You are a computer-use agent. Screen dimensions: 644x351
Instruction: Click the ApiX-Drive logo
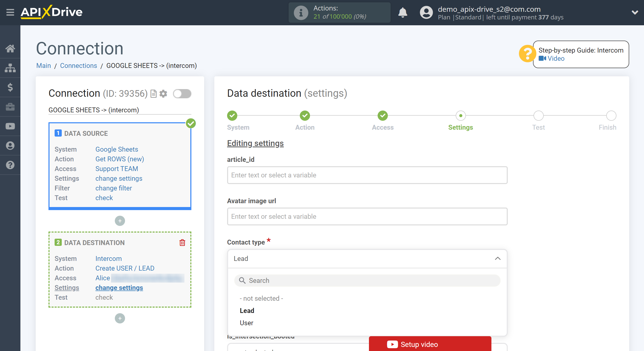click(x=52, y=12)
